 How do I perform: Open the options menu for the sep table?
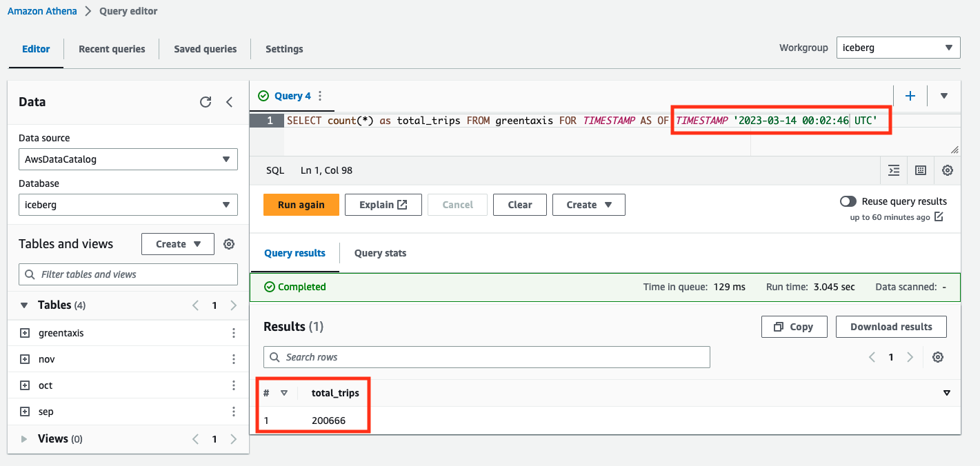coord(234,411)
